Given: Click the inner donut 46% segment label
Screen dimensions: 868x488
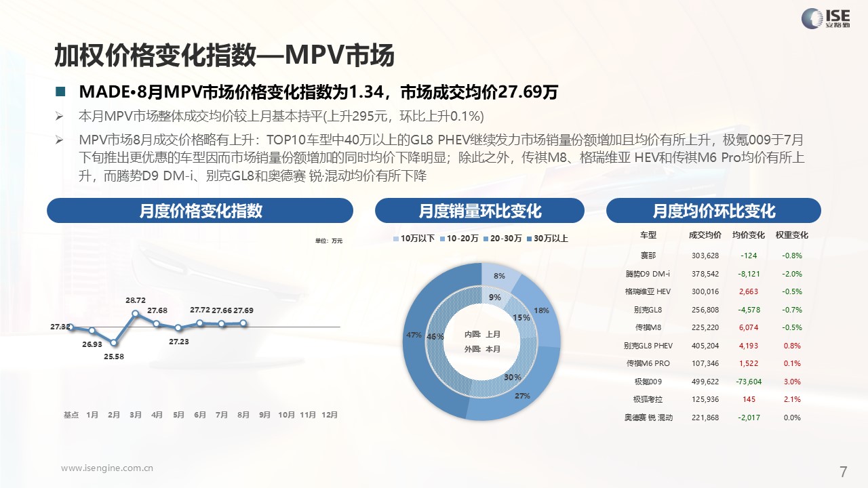Looking at the screenshot, I should click(435, 336).
